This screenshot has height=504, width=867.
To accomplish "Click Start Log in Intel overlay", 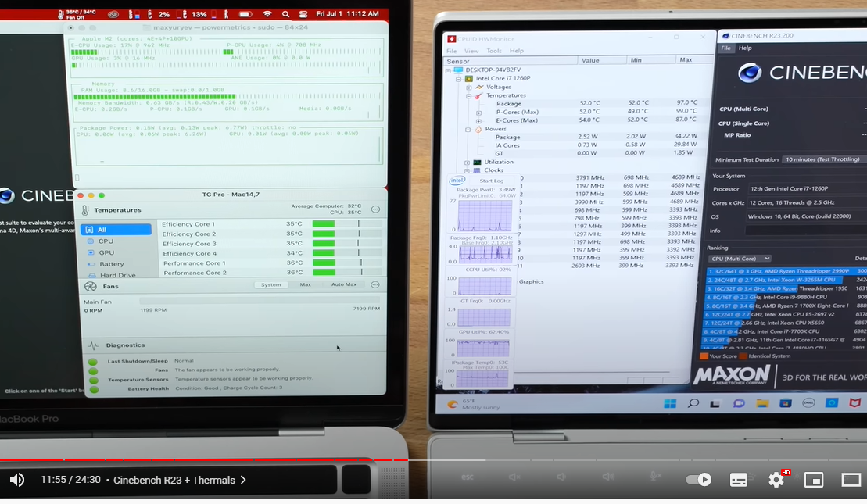I will tap(492, 181).
